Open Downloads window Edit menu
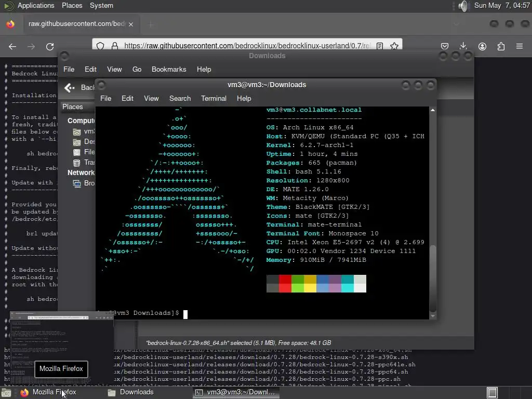532x399 pixels. pyautogui.click(x=90, y=69)
